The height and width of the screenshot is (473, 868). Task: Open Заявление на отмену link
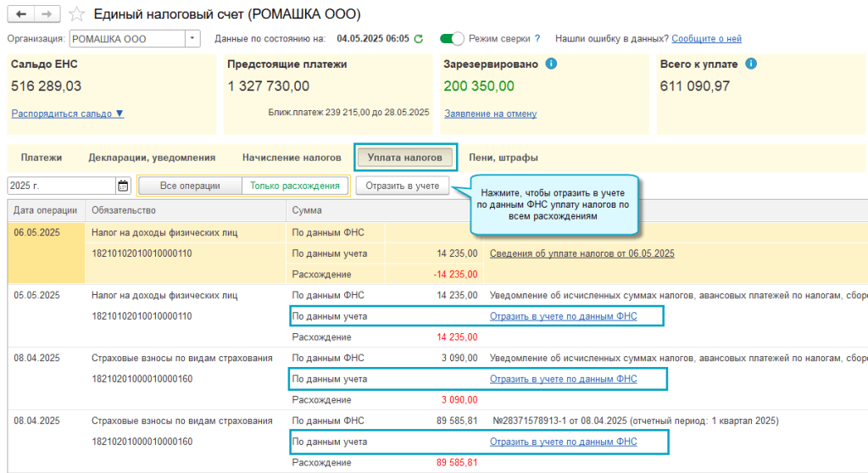(x=490, y=114)
